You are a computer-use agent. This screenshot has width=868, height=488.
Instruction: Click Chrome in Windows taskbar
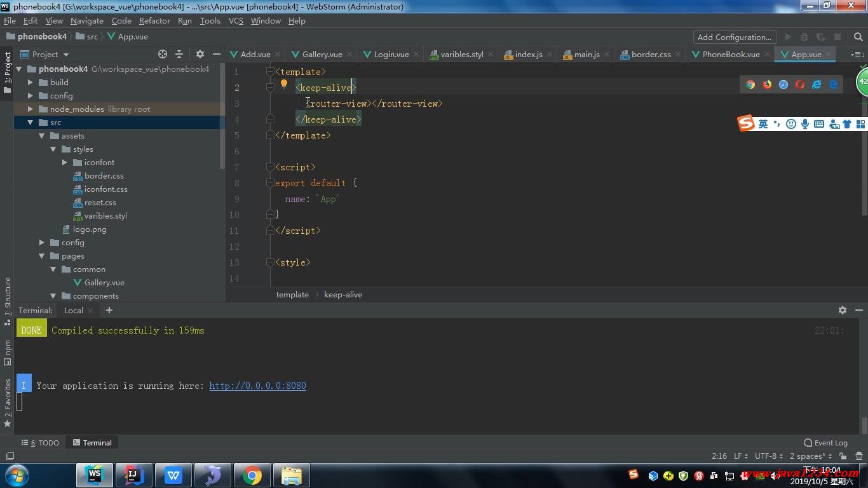pyautogui.click(x=252, y=475)
